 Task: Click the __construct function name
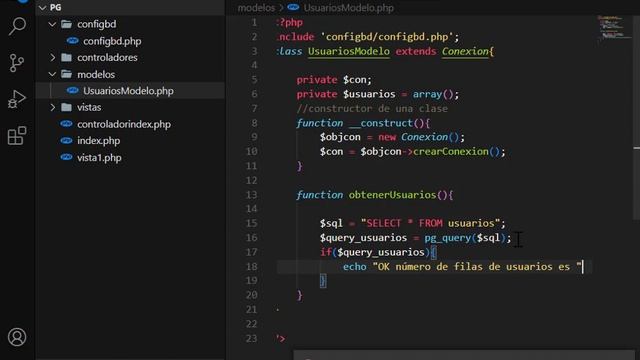(x=381, y=123)
